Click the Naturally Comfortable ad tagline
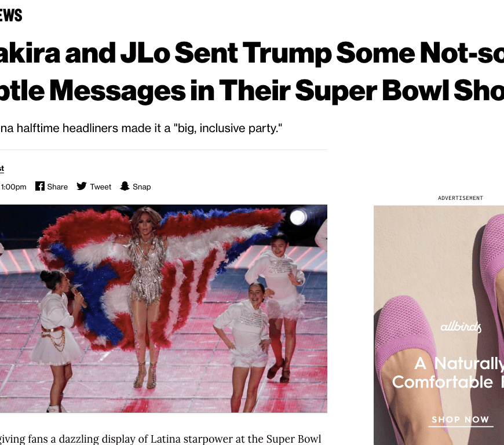This screenshot has width=504, height=445. click(448, 373)
